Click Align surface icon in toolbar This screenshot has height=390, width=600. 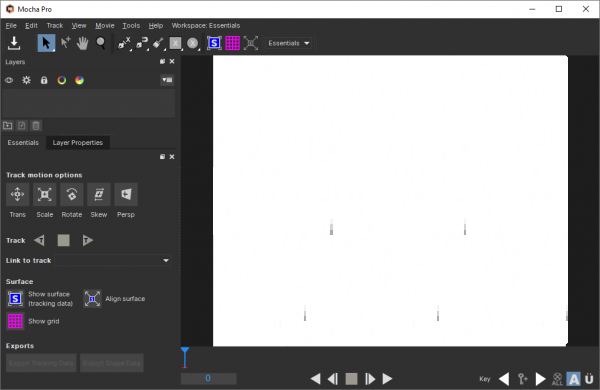pos(251,43)
